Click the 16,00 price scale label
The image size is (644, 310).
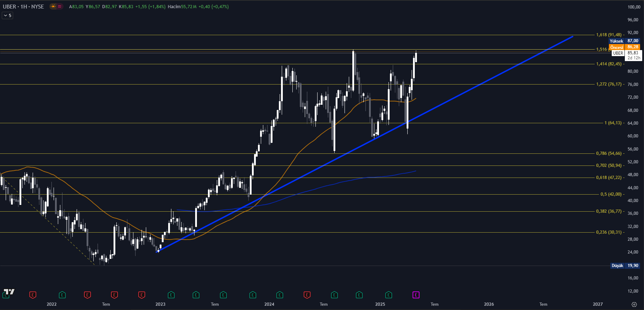pyautogui.click(x=633, y=278)
